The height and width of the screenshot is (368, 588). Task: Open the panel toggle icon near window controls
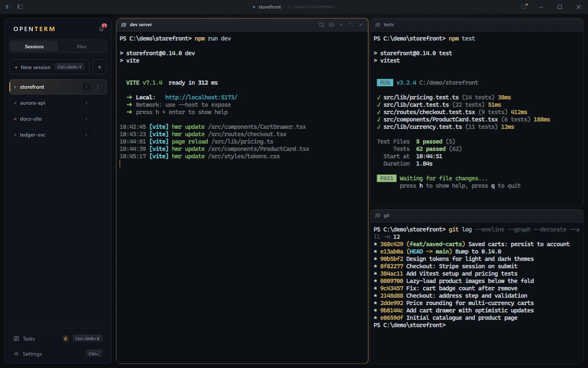[x=524, y=7]
